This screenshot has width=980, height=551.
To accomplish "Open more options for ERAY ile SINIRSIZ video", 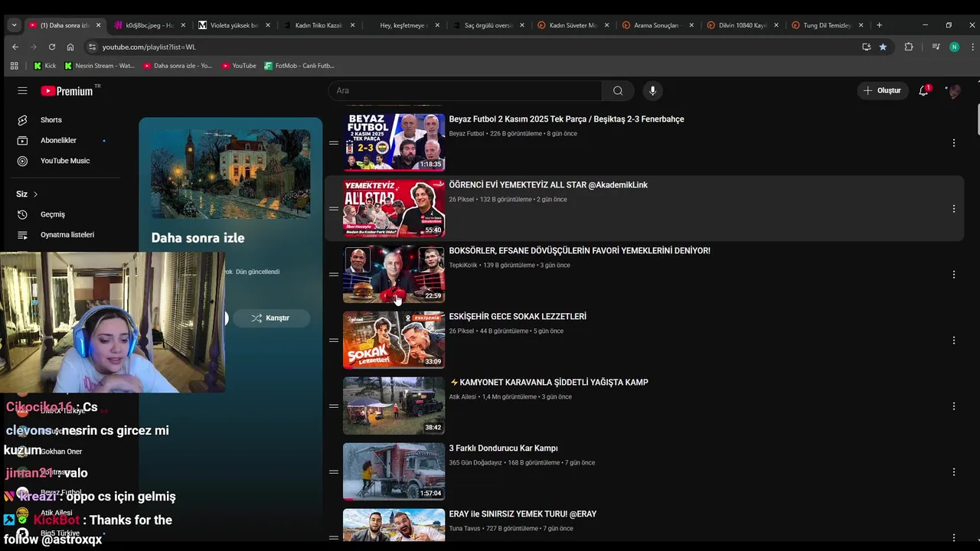I will [x=954, y=538].
